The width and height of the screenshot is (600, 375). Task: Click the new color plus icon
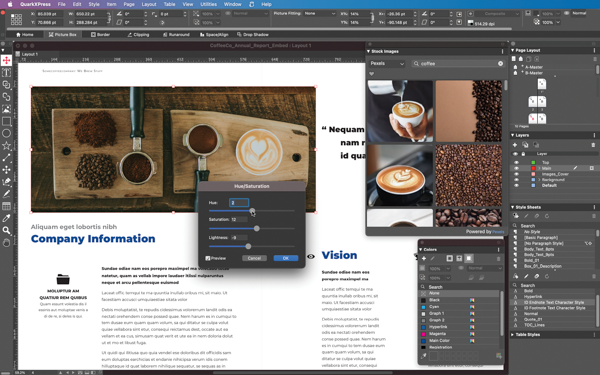coord(424,259)
